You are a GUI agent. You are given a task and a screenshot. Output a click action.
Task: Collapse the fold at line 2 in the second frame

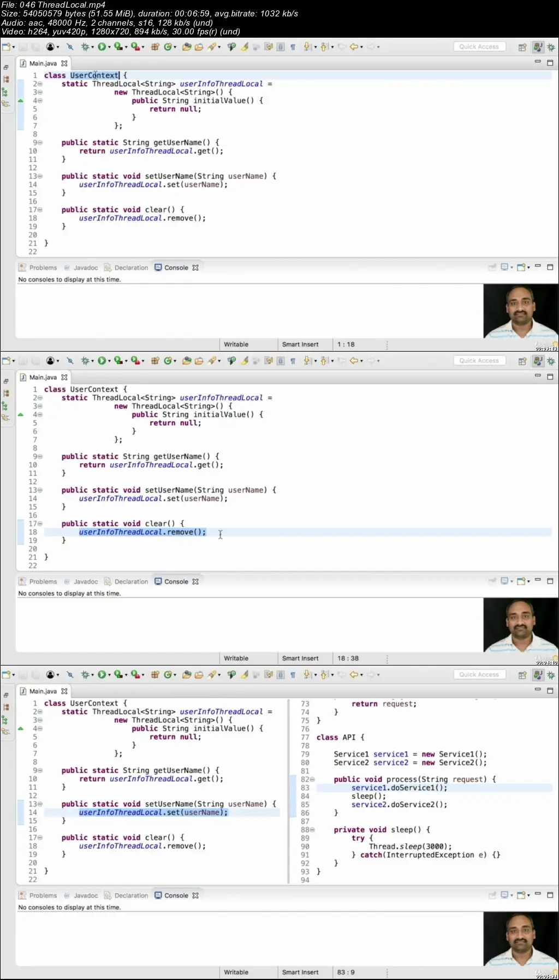(x=40, y=398)
